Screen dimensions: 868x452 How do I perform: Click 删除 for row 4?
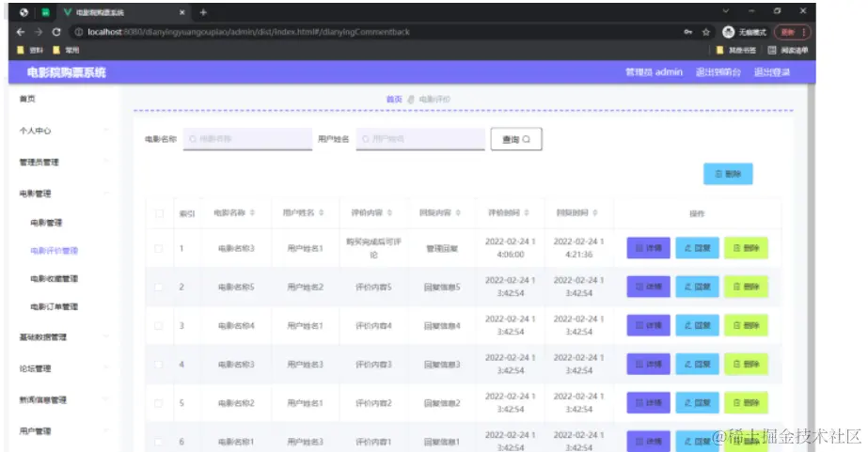746,365
